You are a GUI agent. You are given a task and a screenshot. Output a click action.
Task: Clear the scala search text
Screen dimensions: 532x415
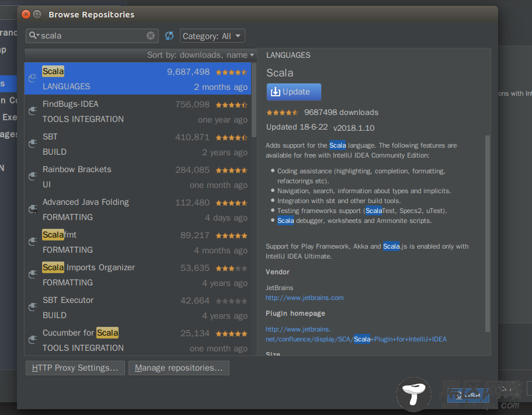click(x=151, y=36)
